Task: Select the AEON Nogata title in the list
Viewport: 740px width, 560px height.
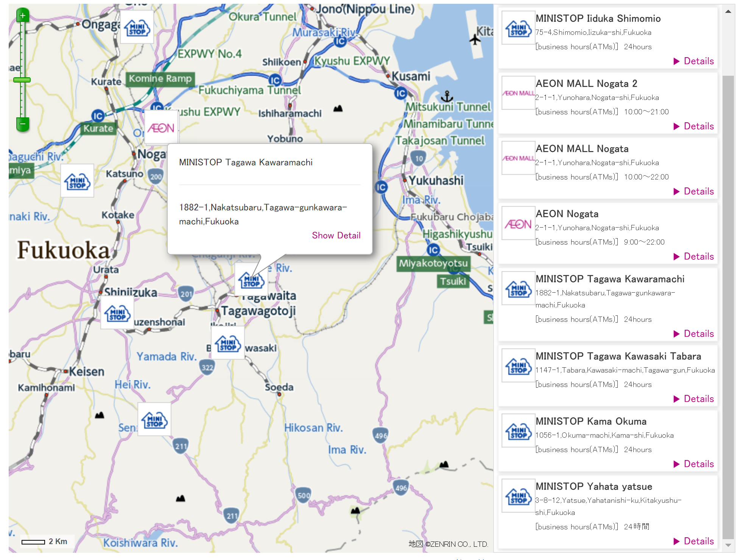Action: (x=567, y=214)
